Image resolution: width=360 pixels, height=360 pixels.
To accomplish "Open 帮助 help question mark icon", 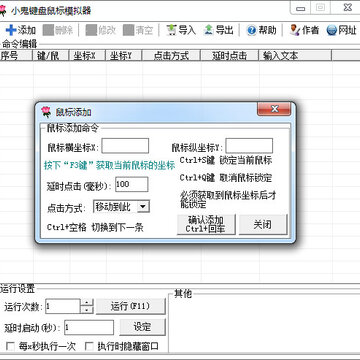I will click(252, 30).
